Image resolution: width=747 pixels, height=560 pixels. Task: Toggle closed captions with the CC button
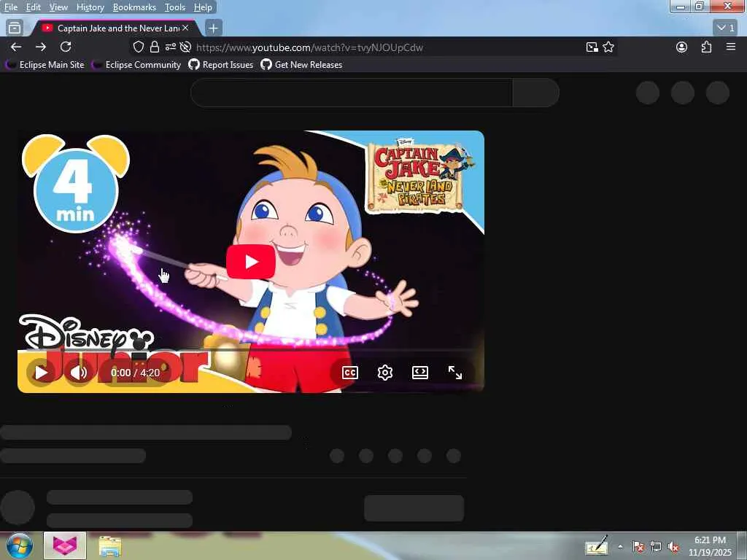click(x=349, y=373)
